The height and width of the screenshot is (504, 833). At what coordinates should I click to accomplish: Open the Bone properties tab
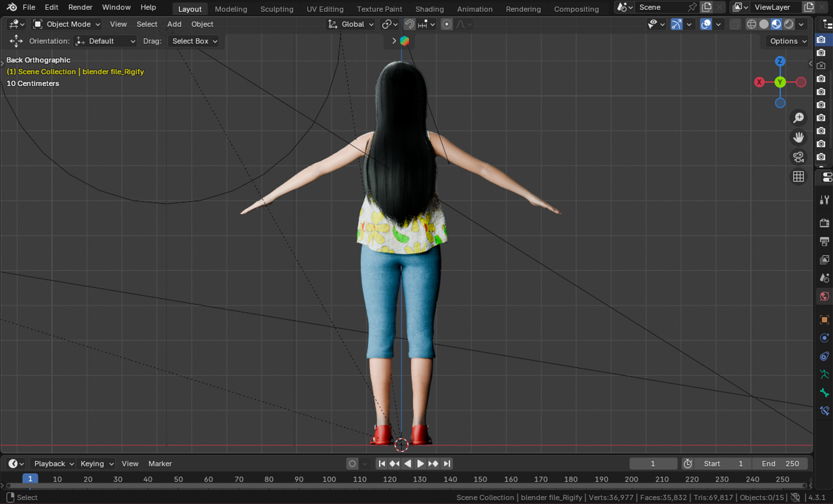pyautogui.click(x=825, y=393)
